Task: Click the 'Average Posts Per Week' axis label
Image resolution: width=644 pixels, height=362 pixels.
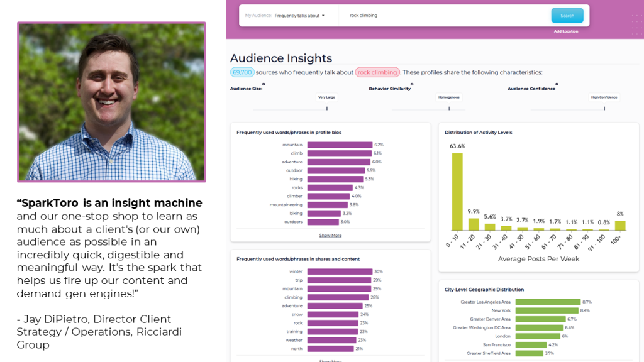Action: [x=538, y=259]
